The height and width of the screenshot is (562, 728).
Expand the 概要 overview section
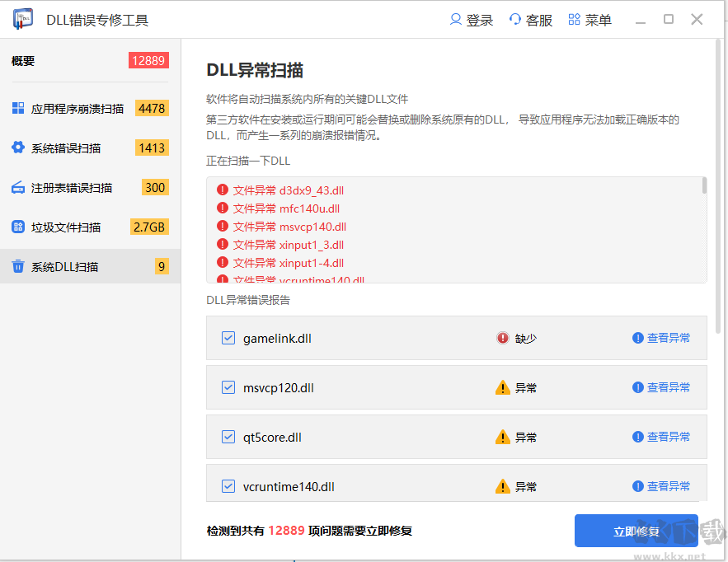(22, 60)
